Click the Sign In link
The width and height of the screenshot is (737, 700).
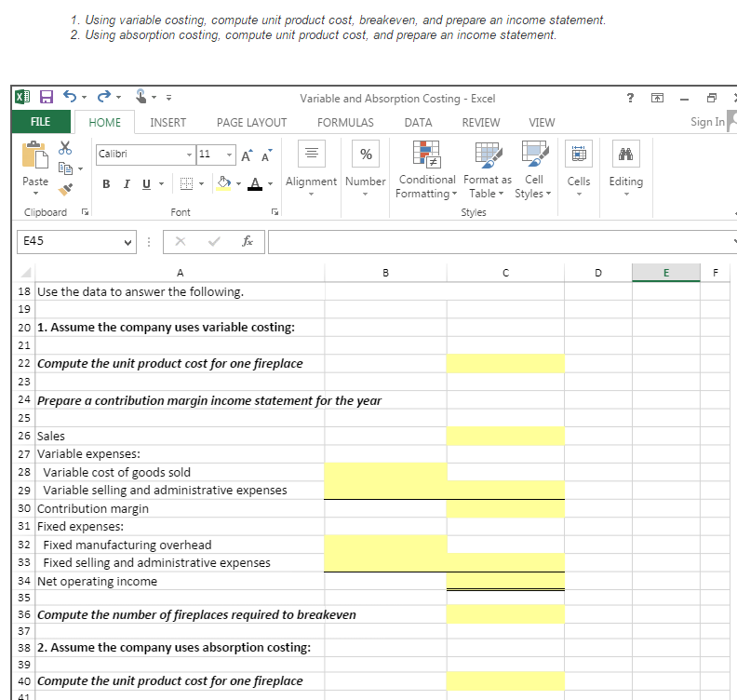[x=707, y=122]
